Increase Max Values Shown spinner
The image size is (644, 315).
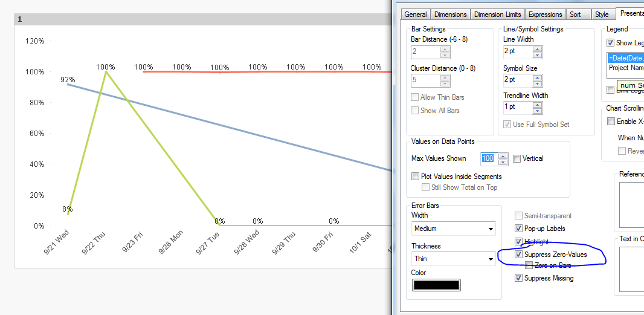pyautogui.click(x=503, y=155)
